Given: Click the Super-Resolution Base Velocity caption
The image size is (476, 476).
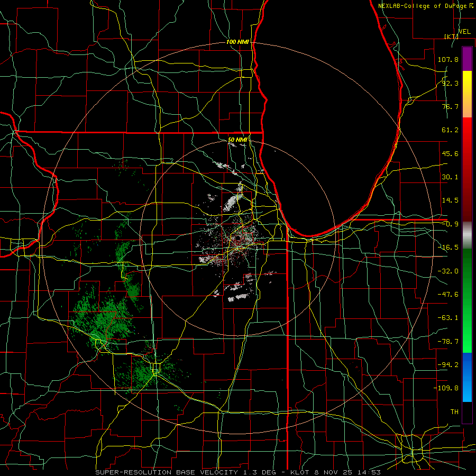Looking at the screenshot, I should coord(237,472).
